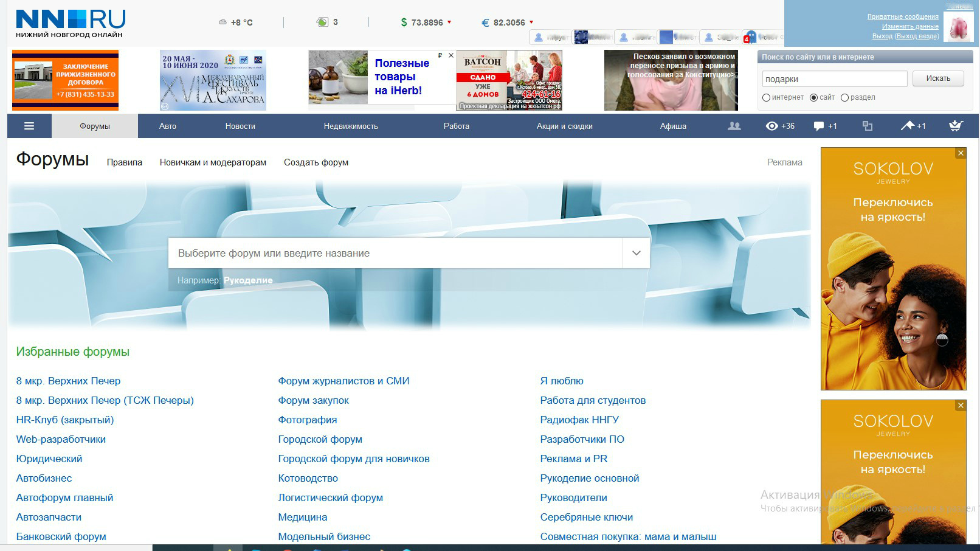Open the weather widget showing +8 °C
The width and height of the screenshot is (980, 551).
(x=236, y=23)
